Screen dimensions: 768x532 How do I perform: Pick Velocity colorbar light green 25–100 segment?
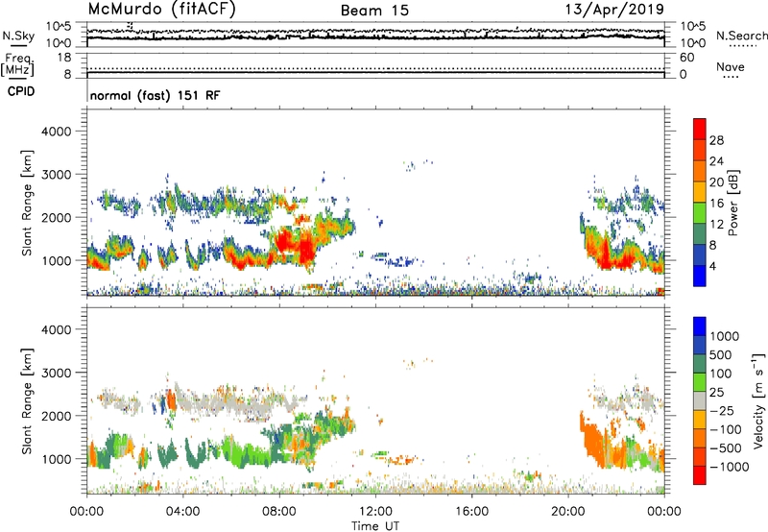pos(700,382)
